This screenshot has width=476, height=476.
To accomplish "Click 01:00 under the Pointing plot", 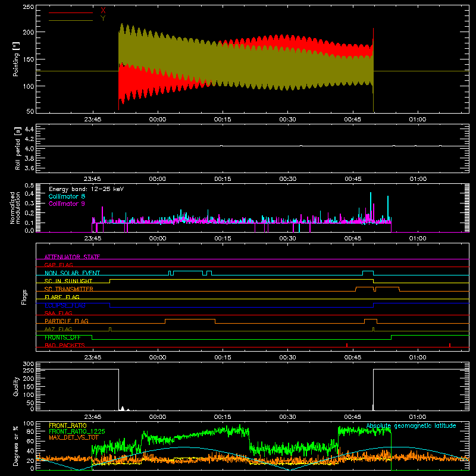I will point(418,120).
